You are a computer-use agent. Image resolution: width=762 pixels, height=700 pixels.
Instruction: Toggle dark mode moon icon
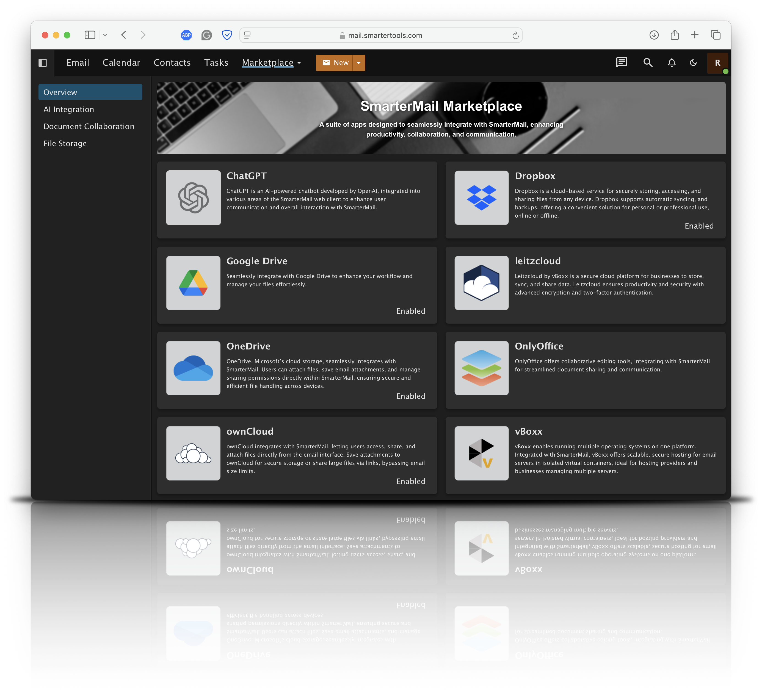[694, 63]
